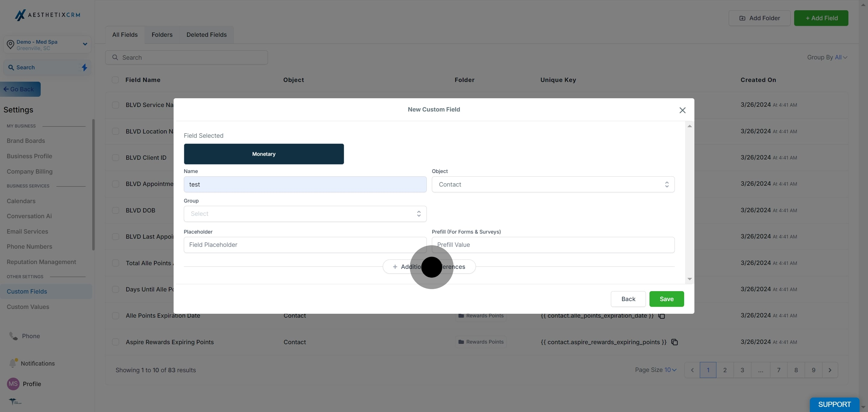Go to the next results page arrow
The image size is (868, 412).
point(830,370)
